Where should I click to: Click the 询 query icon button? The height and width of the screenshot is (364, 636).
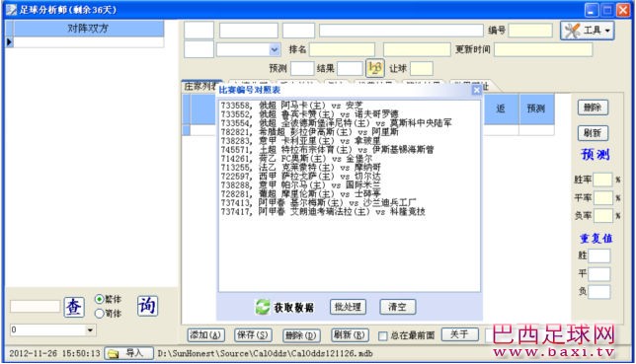[147, 306]
